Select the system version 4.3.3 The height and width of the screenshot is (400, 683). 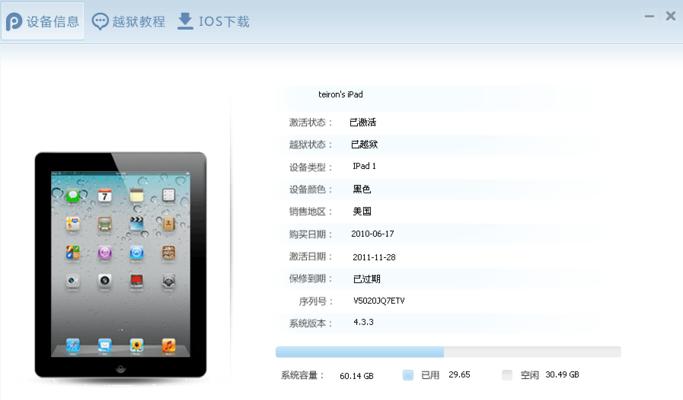click(x=363, y=322)
